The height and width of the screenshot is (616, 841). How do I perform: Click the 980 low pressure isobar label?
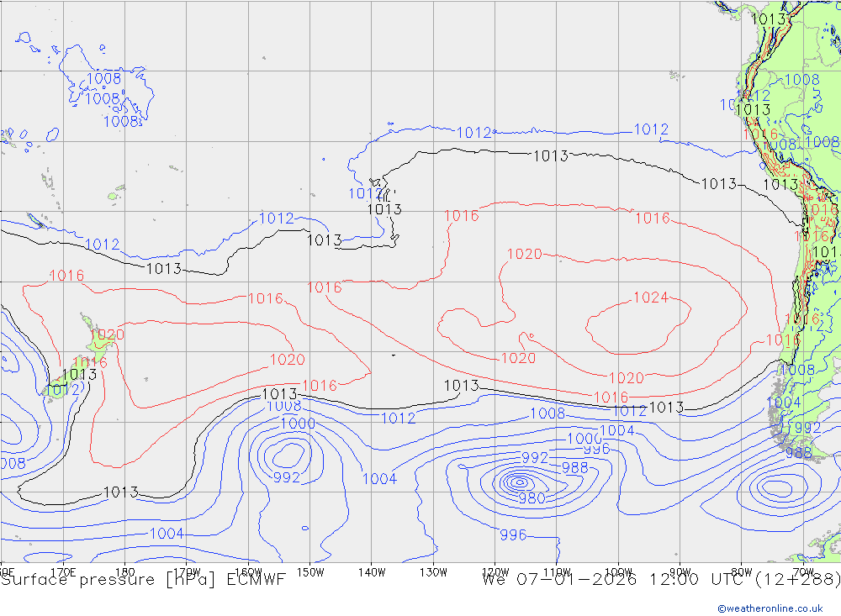[x=532, y=498]
